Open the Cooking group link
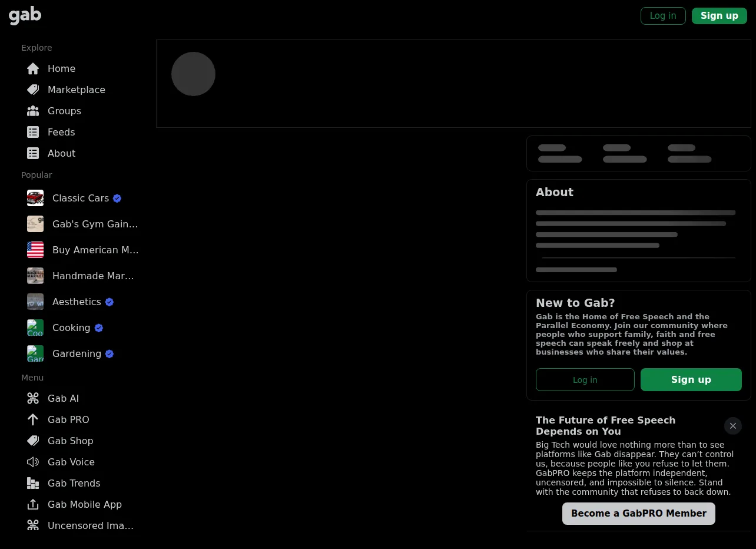756x549 pixels. (x=71, y=328)
